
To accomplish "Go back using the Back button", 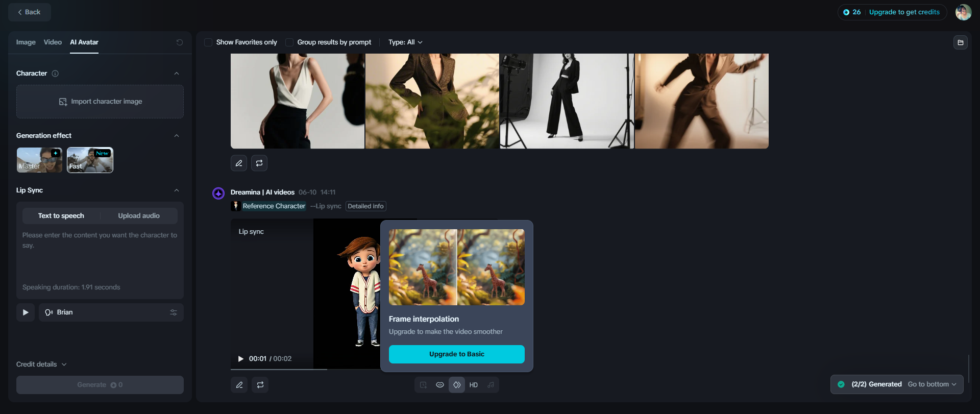I will pyautogui.click(x=30, y=12).
